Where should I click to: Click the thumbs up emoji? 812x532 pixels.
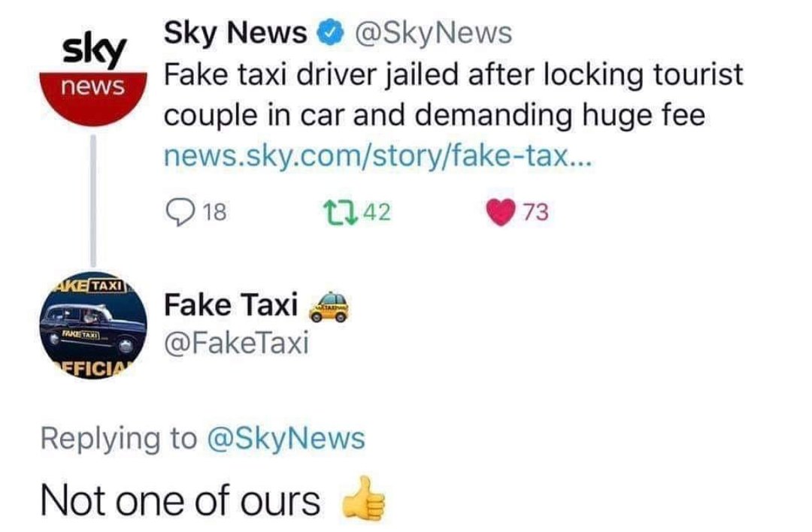[x=365, y=498]
